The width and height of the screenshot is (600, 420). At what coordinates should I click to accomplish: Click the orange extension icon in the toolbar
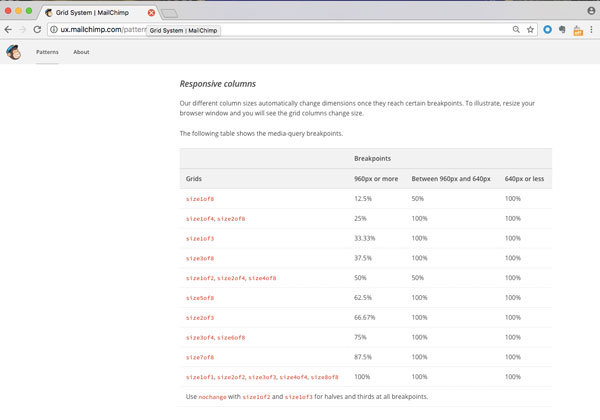(x=578, y=30)
